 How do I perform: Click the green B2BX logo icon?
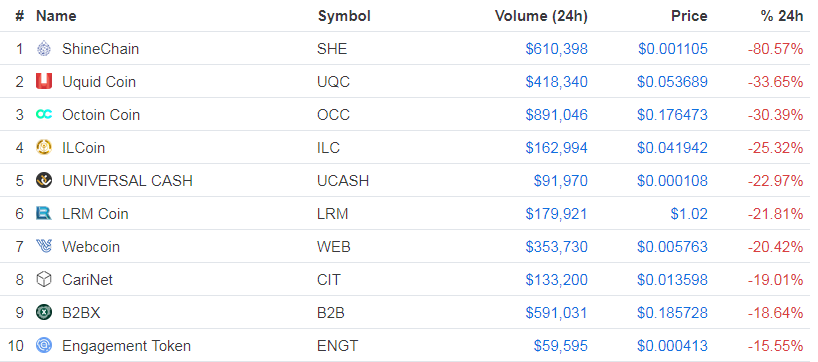coord(44,312)
